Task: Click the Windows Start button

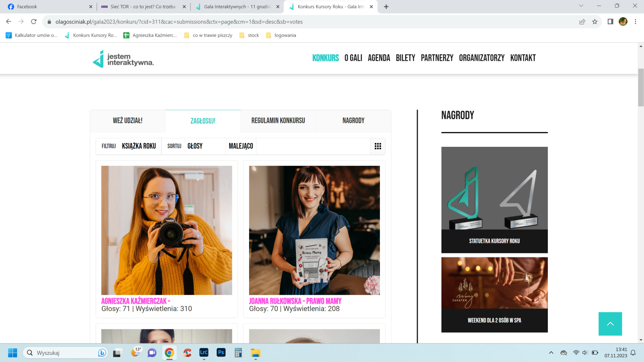Action: tap(12, 353)
